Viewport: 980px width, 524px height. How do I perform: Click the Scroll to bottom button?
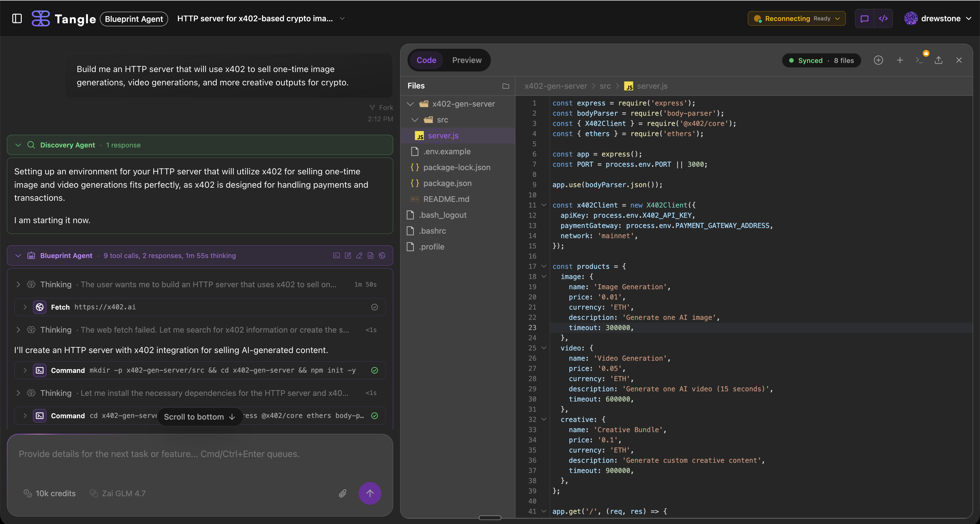(x=199, y=417)
